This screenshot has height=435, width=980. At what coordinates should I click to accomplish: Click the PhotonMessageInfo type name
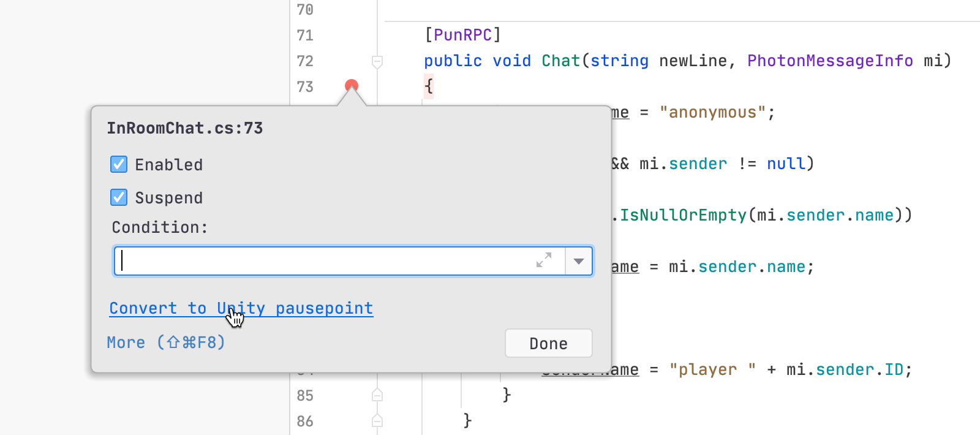tap(830, 61)
